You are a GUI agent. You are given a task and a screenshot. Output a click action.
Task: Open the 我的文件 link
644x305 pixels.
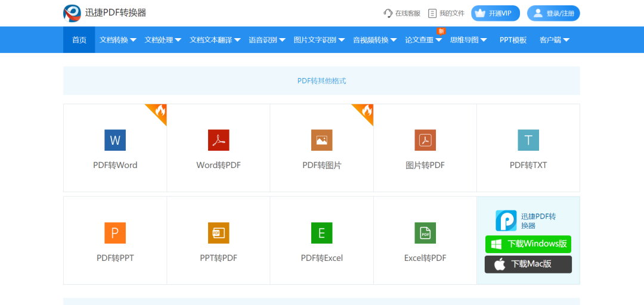(x=447, y=13)
